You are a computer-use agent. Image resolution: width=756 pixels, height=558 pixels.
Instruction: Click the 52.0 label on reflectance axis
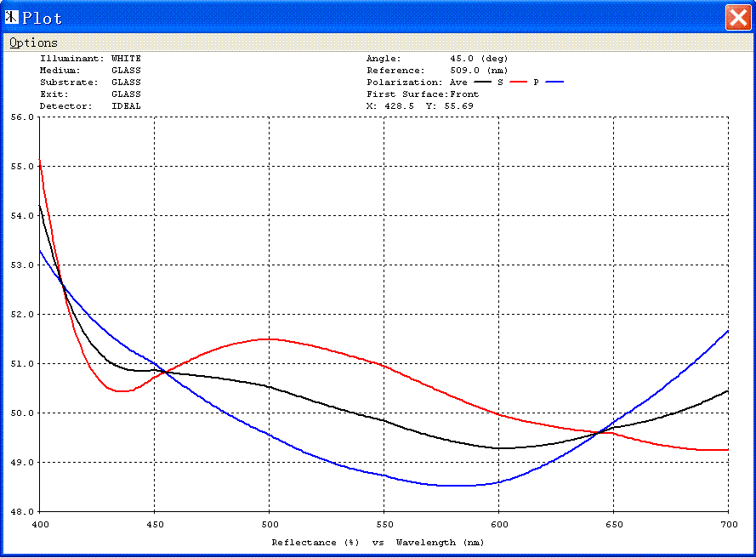coord(22,315)
